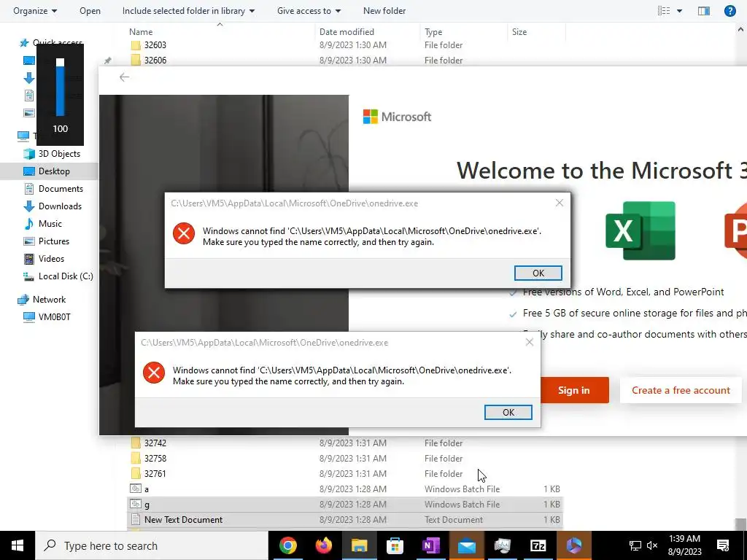
Task: Click the back arrow in Microsoft 365 window
Action: [124, 77]
